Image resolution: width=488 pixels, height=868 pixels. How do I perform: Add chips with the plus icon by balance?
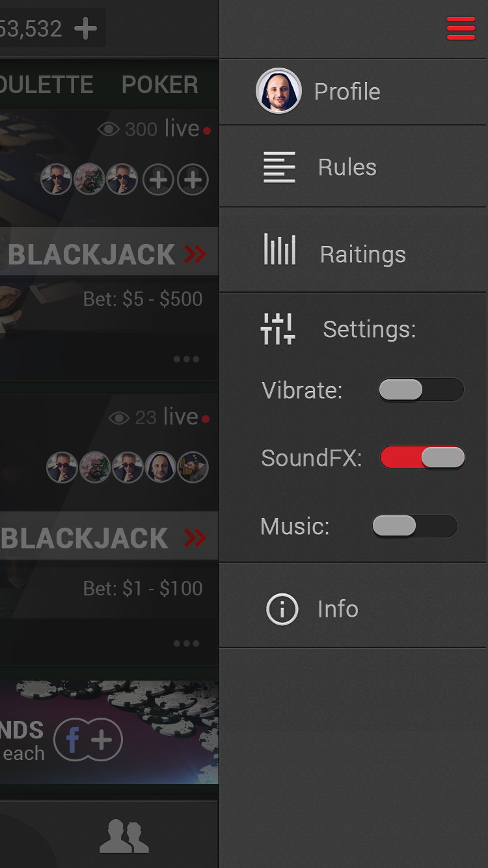(x=85, y=28)
